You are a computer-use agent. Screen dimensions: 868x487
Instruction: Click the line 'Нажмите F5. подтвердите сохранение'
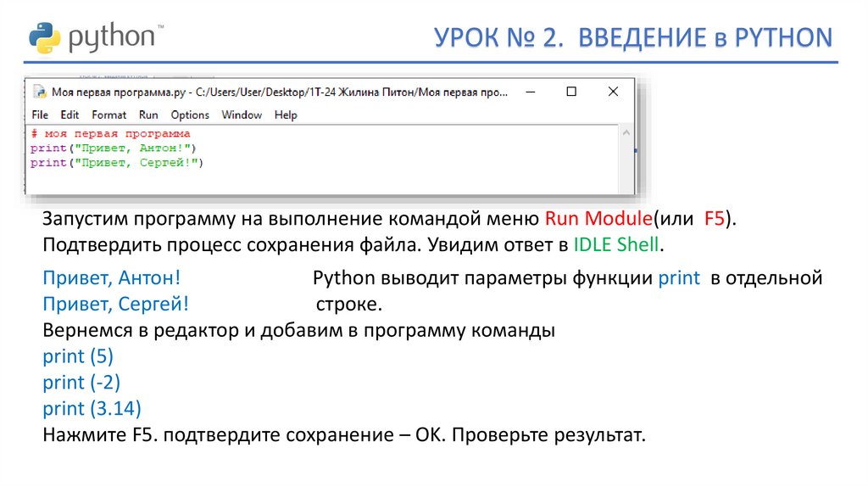(218, 434)
